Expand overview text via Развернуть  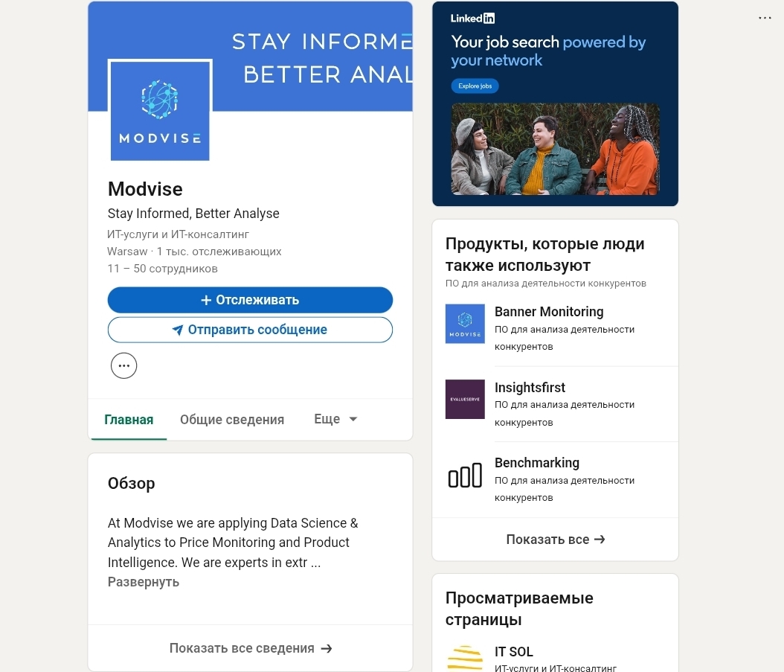point(144,582)
